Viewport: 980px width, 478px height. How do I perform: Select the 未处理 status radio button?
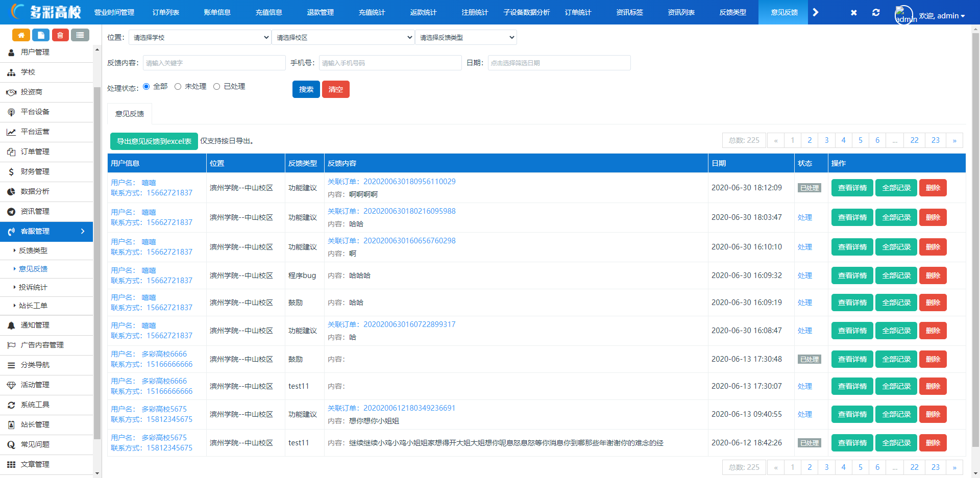[178, 86]
